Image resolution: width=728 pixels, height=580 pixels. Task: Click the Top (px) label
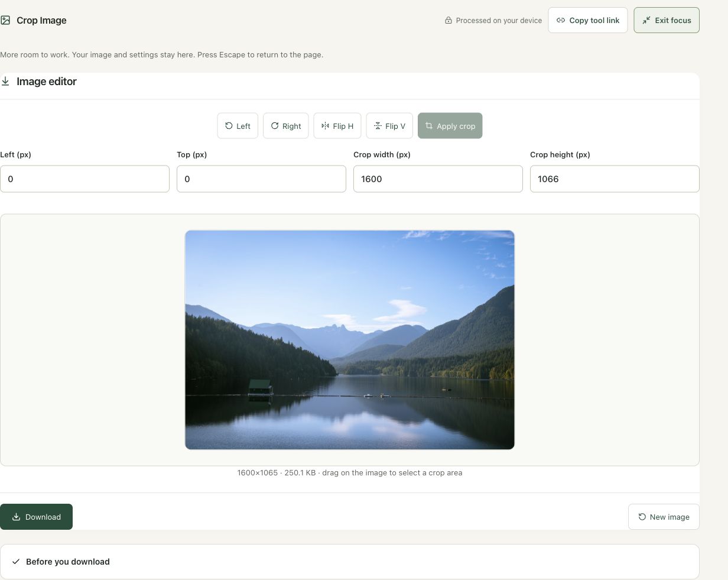(x=191, y=155)
